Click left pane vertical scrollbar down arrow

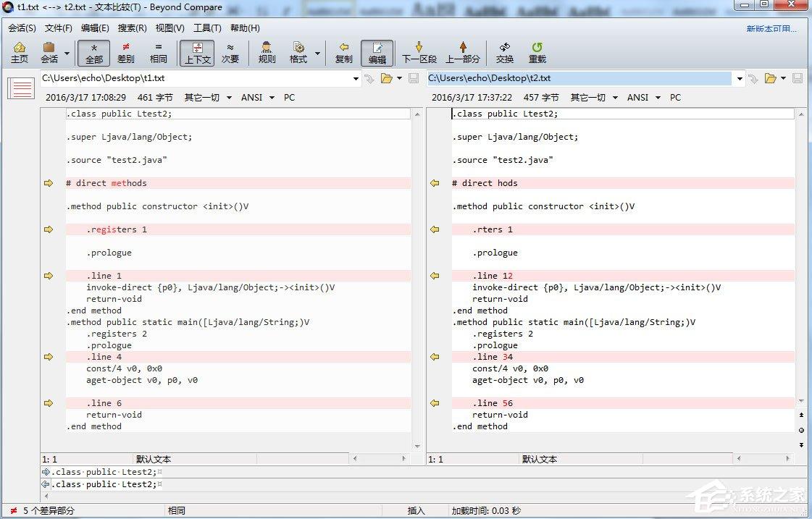tap(417, 446)
